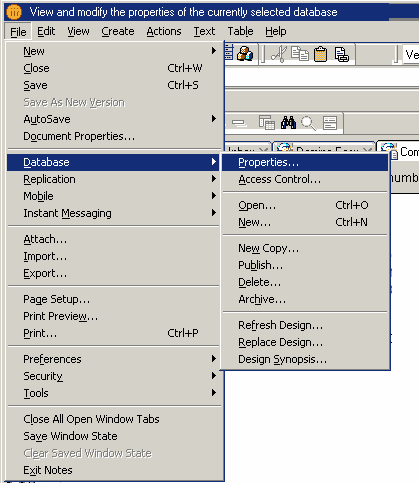Click the table properties icon beside binoculars
The height and width of the screenshot is (483, 419).
click(x=267, y=123)
